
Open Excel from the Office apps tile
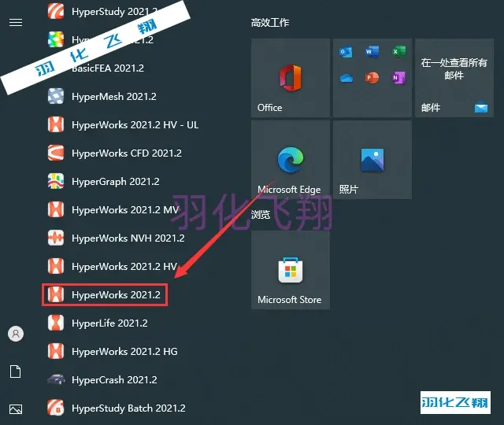point(399,51)
